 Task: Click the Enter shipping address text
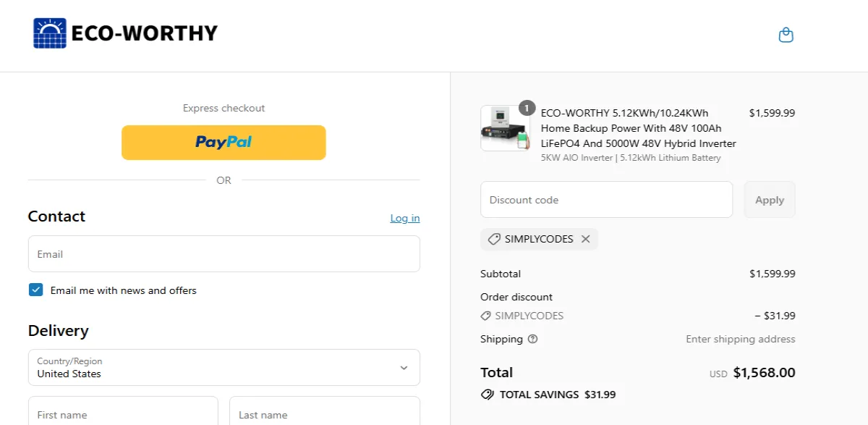tap(740, 339)
